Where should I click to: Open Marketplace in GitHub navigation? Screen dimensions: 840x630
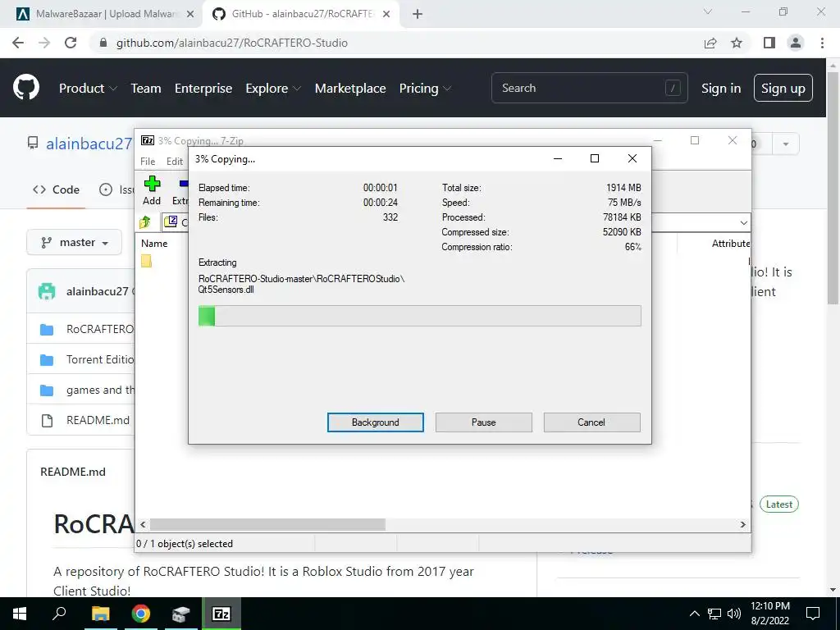point(350,89)
